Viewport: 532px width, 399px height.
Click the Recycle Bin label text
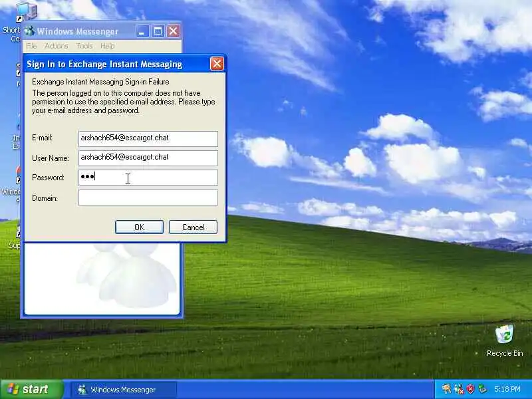click(x=505, y=353)
